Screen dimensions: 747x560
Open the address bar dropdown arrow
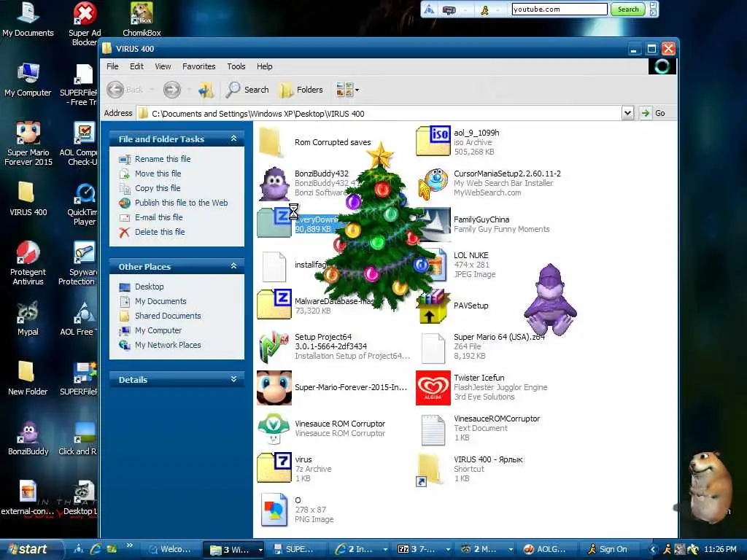click(x=628, y=113)
